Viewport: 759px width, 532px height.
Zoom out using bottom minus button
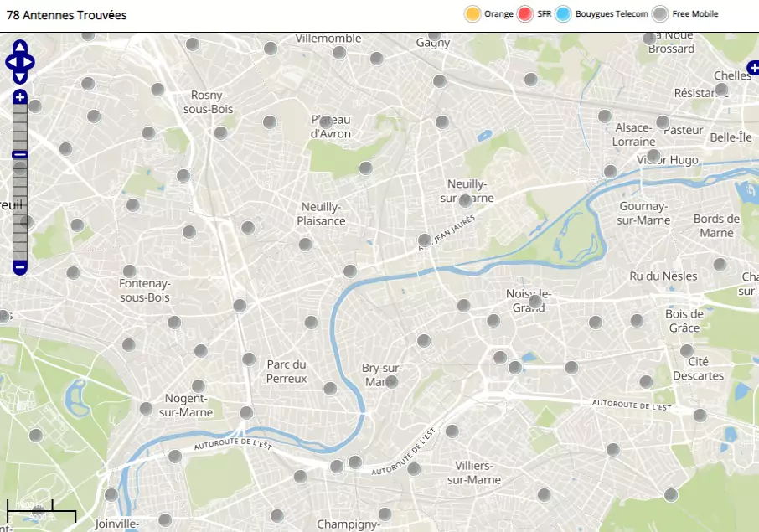tap(20, 268)
